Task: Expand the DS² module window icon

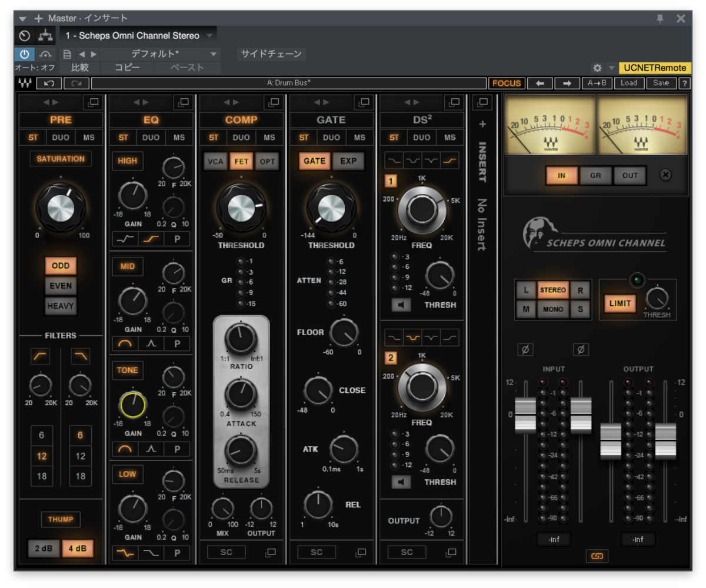Action: [455, 102]
